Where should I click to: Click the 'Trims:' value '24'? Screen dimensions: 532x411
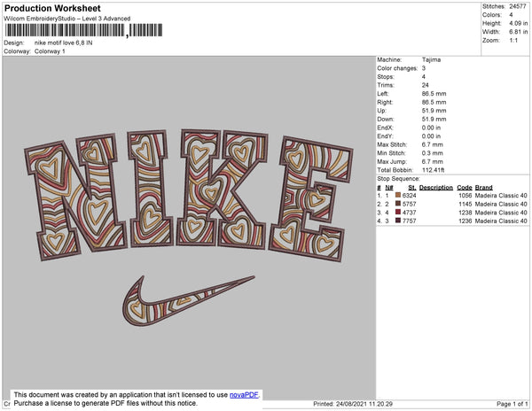(425, 85)
